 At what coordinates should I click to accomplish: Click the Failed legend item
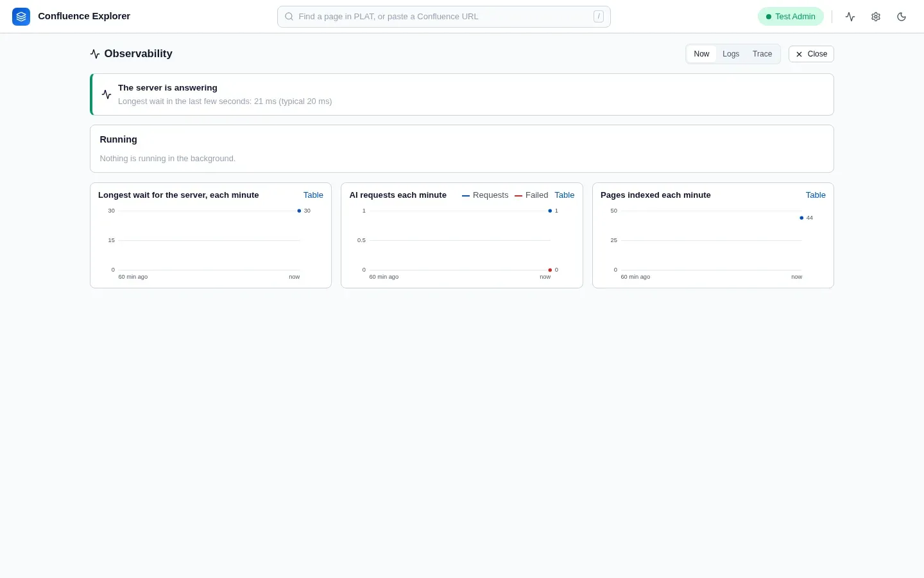pyautogui.click(x=531, y=195)
